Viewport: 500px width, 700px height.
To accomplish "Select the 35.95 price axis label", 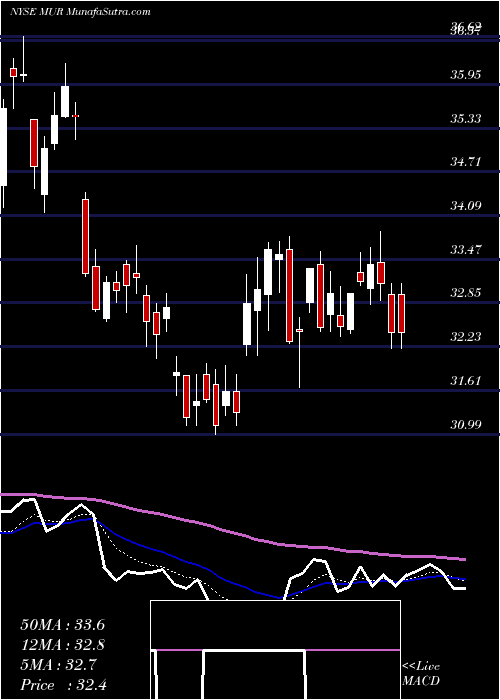I will [x=466, y=75].
